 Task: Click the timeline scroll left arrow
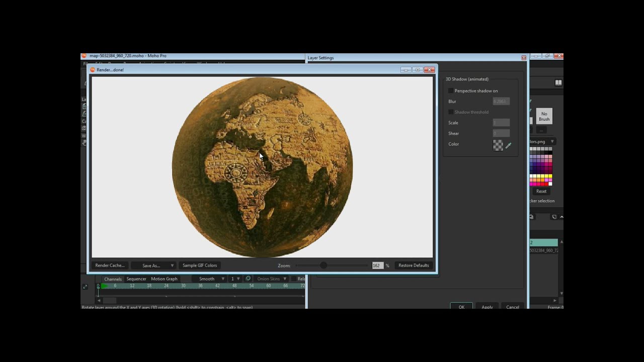pos(99,300)
